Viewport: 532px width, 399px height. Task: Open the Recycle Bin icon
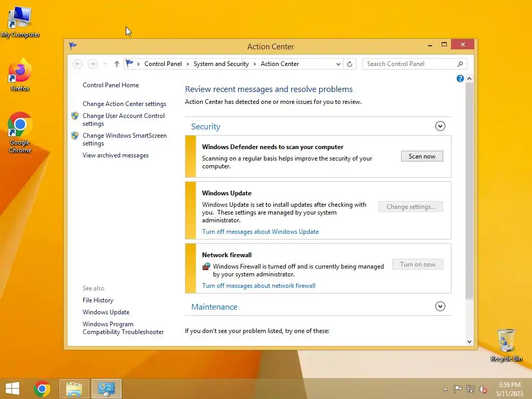506,345
